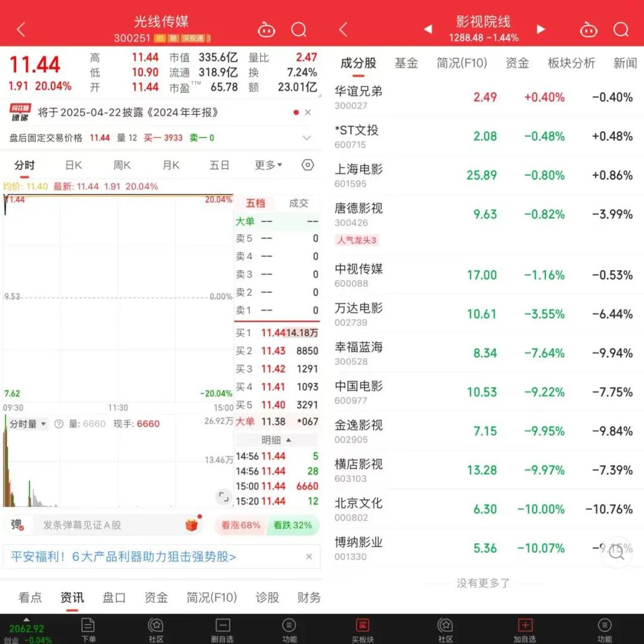Tap back arrow on 影视院线 screen
This screenshot has height=644, width=644.
(x=343, y=30)
